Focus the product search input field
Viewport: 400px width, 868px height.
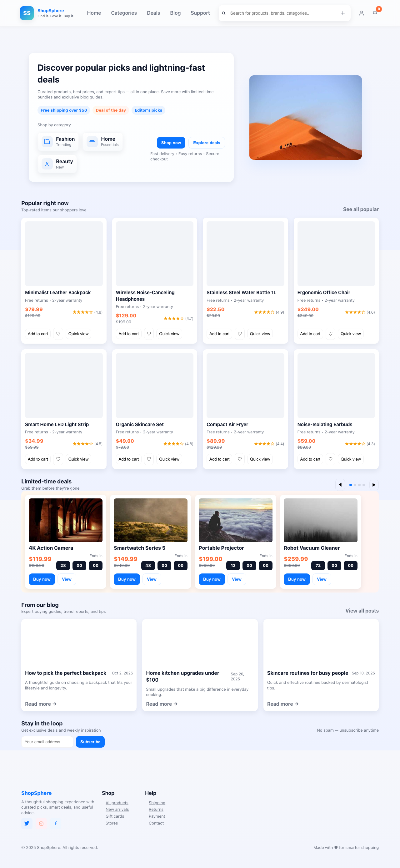282,13
